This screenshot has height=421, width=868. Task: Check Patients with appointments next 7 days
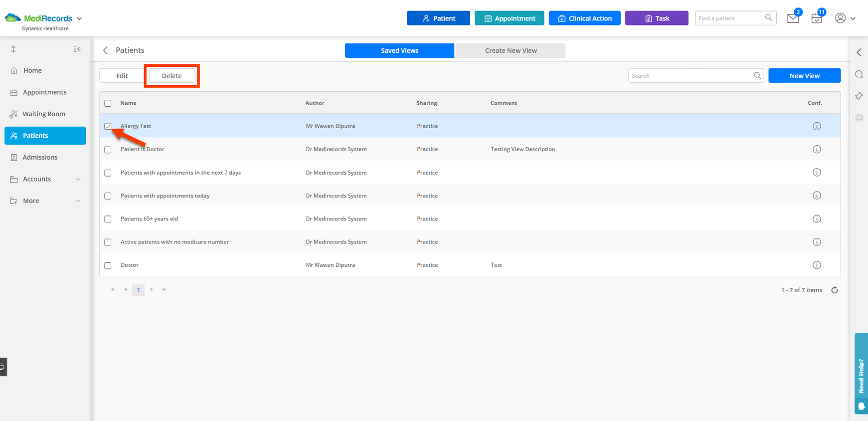point(108,173)
